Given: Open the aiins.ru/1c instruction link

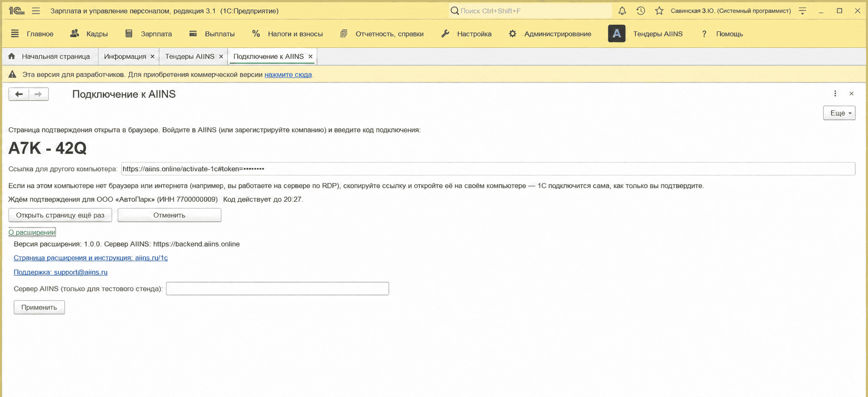Looking at the screenshot, I should tap(91, 258).
